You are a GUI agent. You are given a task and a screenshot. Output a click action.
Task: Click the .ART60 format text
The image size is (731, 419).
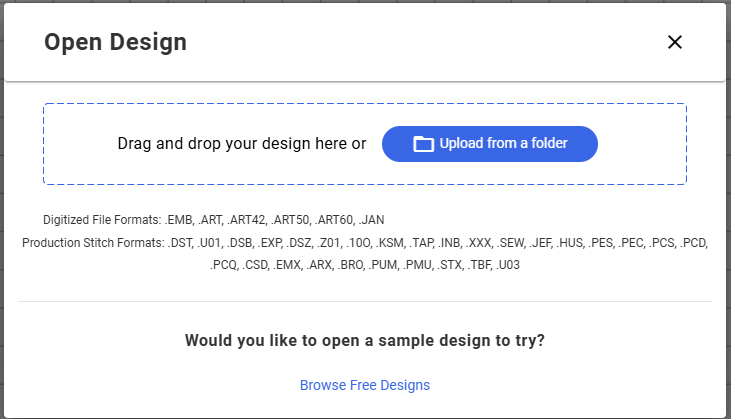point(335,220)
